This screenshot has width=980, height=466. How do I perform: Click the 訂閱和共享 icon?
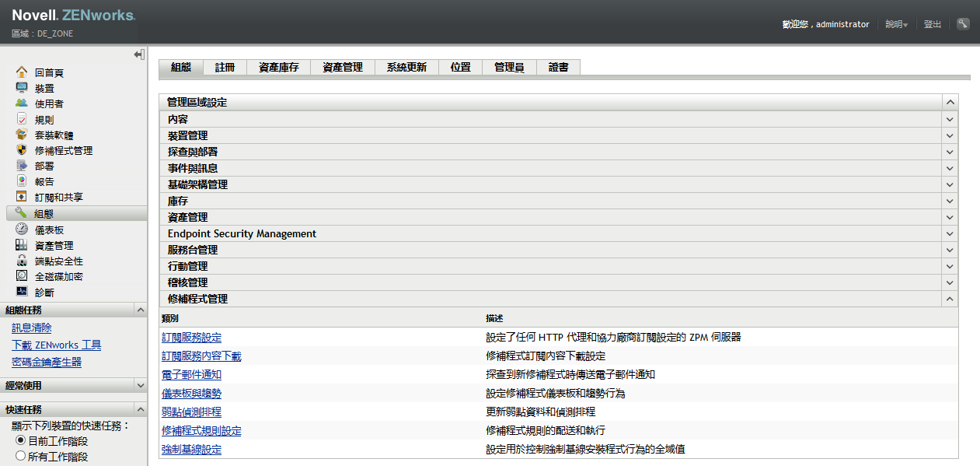click(x=22, y=197)
